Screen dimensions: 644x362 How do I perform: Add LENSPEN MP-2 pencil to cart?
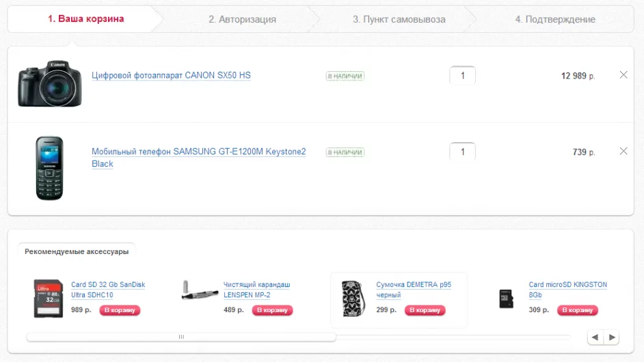272,310
